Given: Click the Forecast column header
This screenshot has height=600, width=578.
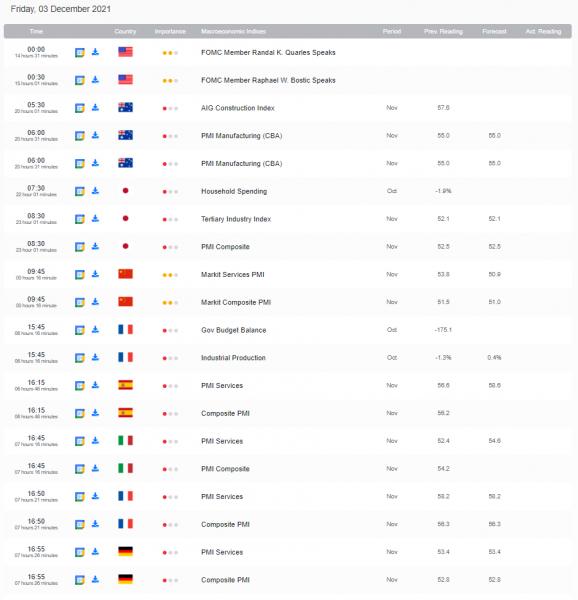Looking at the screenshot, I should click(x=494, y=31).
